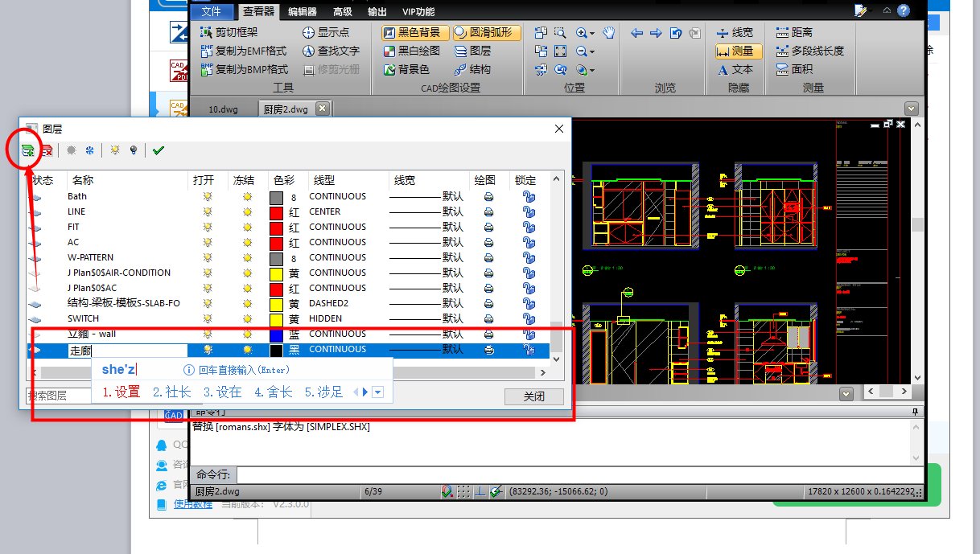Select the pan hand tool in the ribbon

click(609, 33)
